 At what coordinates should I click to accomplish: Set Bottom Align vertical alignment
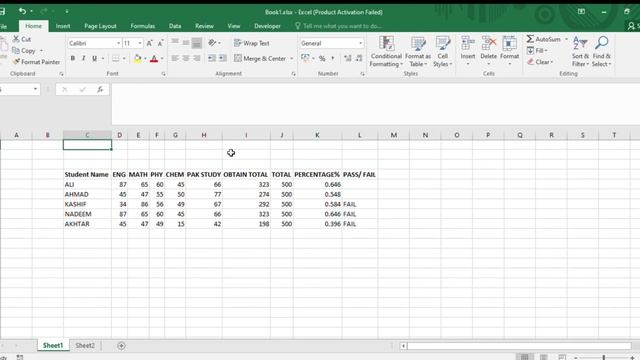click(196, 43)
